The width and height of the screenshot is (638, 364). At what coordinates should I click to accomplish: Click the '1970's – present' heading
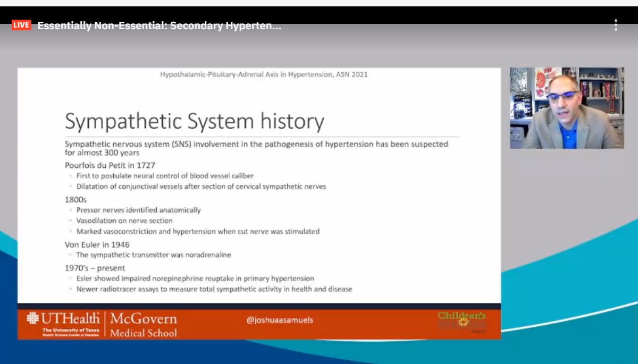pyautogui.click(x=95, y=268)
